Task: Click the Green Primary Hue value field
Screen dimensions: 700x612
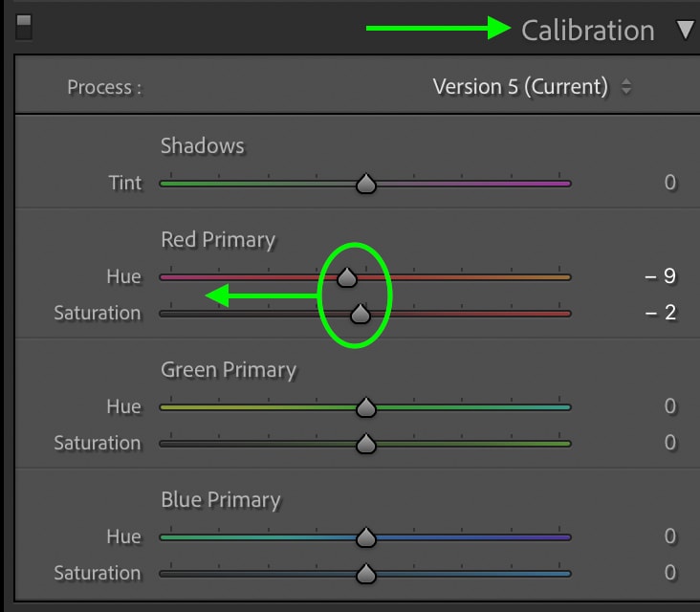Action: tap(669, 406)
